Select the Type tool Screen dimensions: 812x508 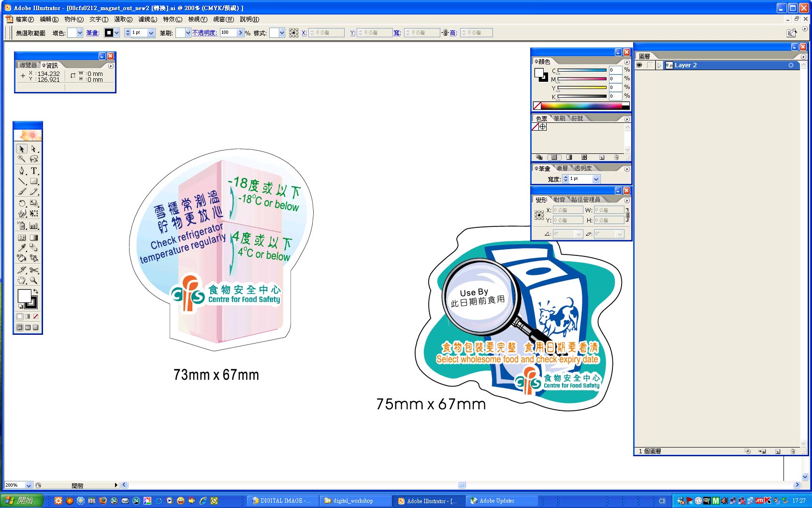tap(34, 171)
